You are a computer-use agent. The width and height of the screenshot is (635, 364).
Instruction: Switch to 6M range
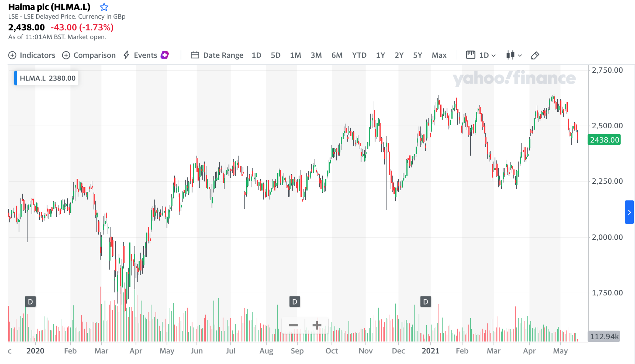[337, 55]
